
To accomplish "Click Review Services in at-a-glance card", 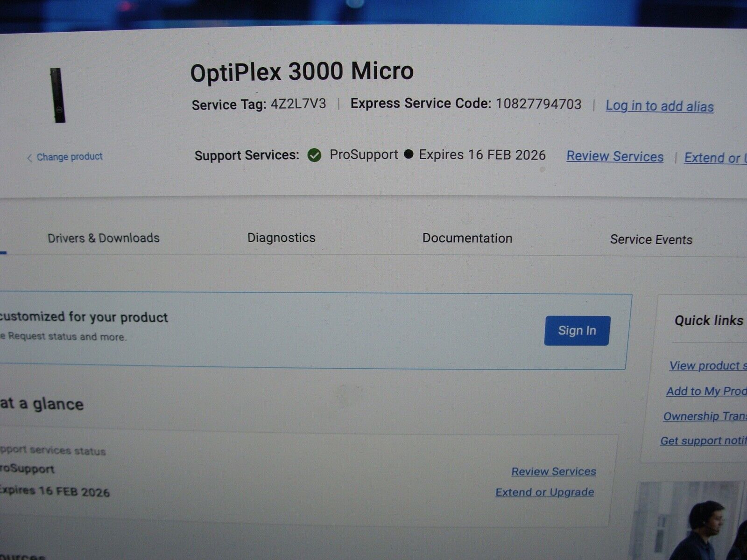I will [x=554, y=471].
